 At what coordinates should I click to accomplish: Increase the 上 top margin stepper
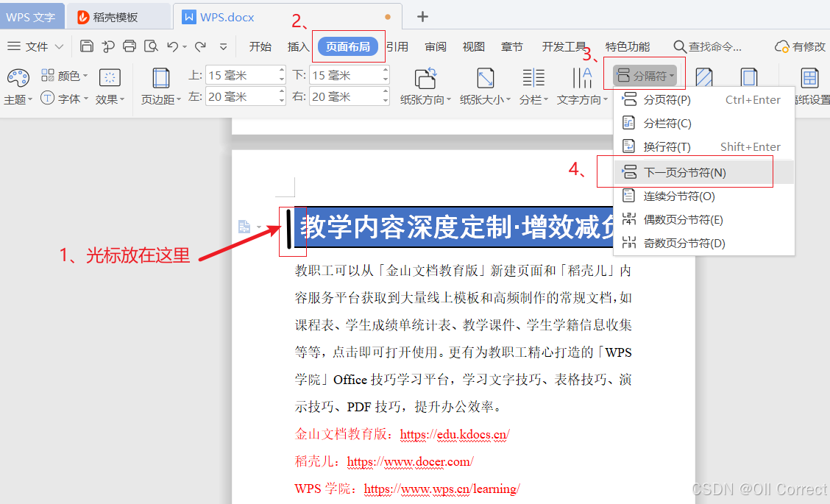tap(282, 70)
